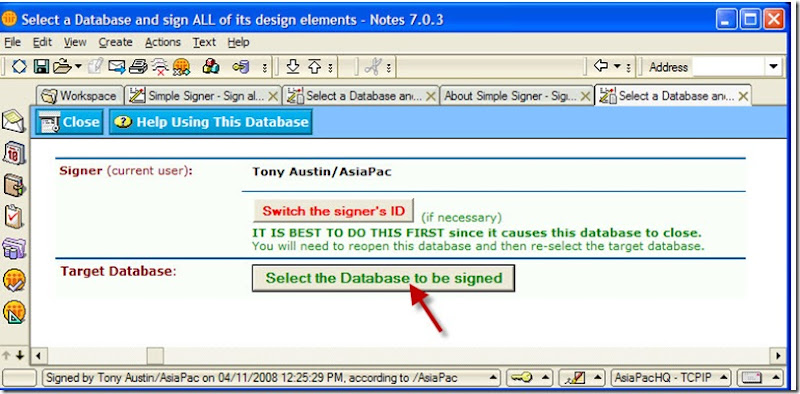Click Select the Database to be signed

click(x=384, y=278)
